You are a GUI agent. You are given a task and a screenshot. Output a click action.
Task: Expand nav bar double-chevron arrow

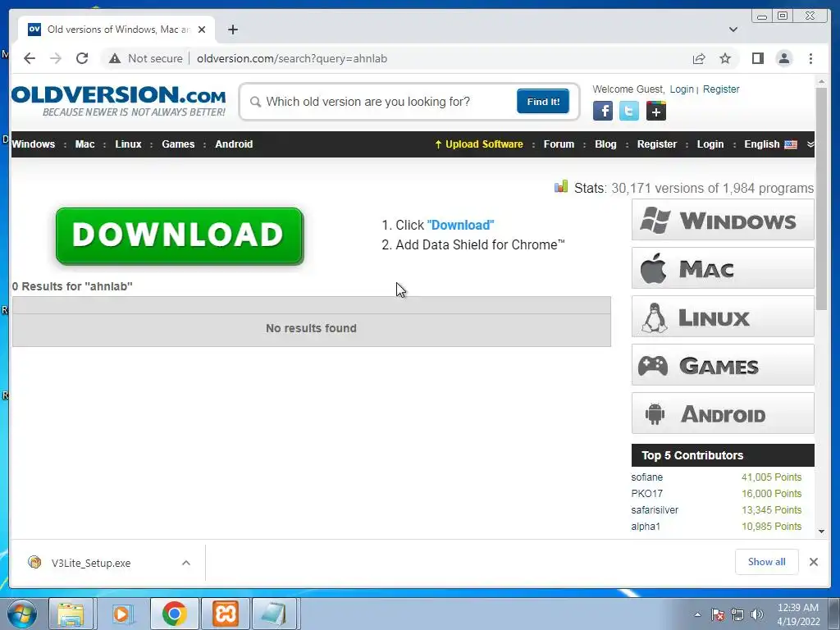pyautogui.click(x=810, y=144)
